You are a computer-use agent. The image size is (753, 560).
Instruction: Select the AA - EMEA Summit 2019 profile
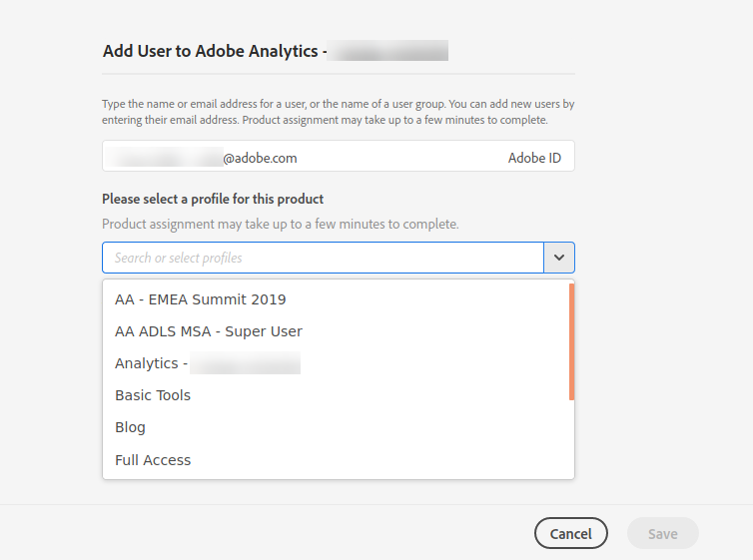pos(339,299)
